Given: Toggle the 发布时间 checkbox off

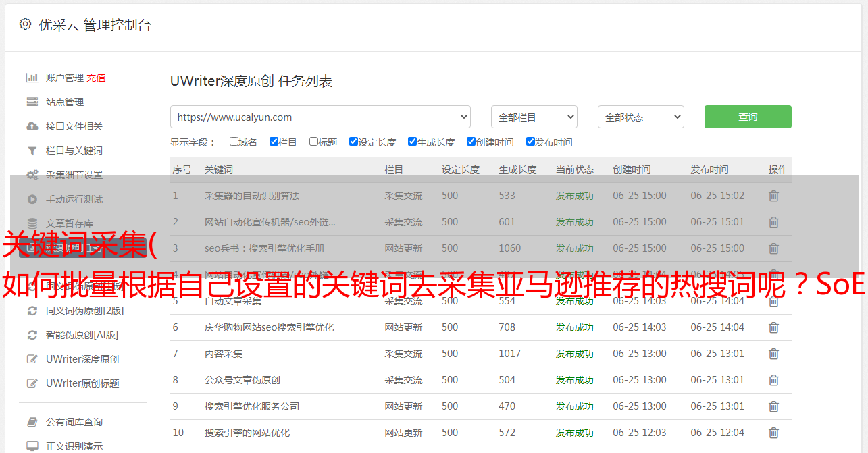Looking at the screenshot, I should (x=530, y=142).
